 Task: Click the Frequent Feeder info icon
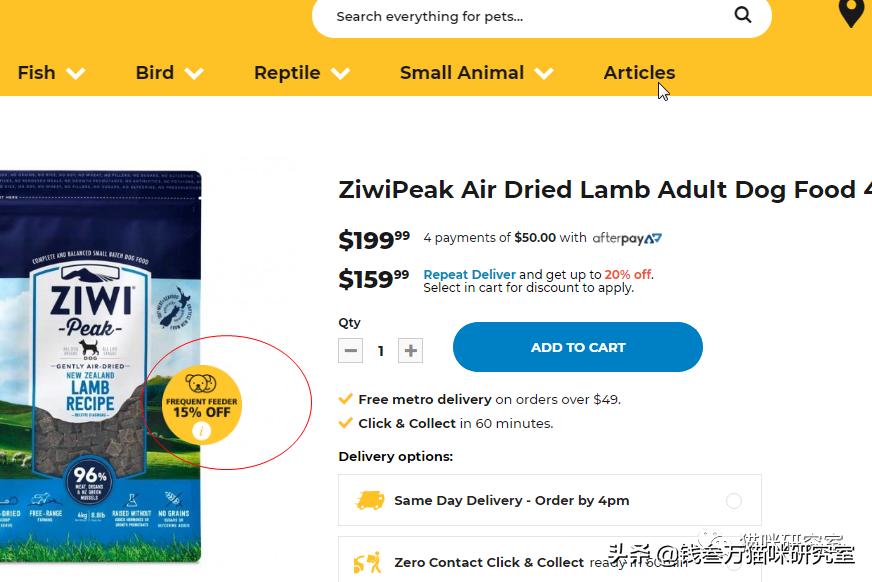[x=202, y=431]
